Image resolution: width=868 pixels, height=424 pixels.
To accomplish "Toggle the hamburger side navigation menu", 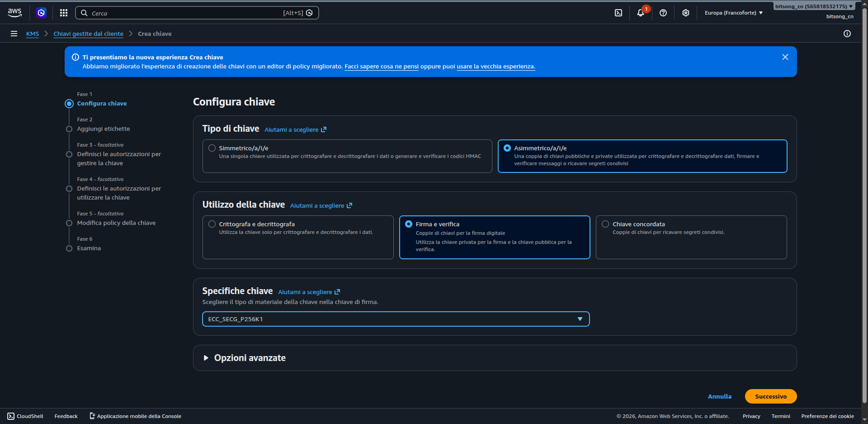I will tap(14, 34).
